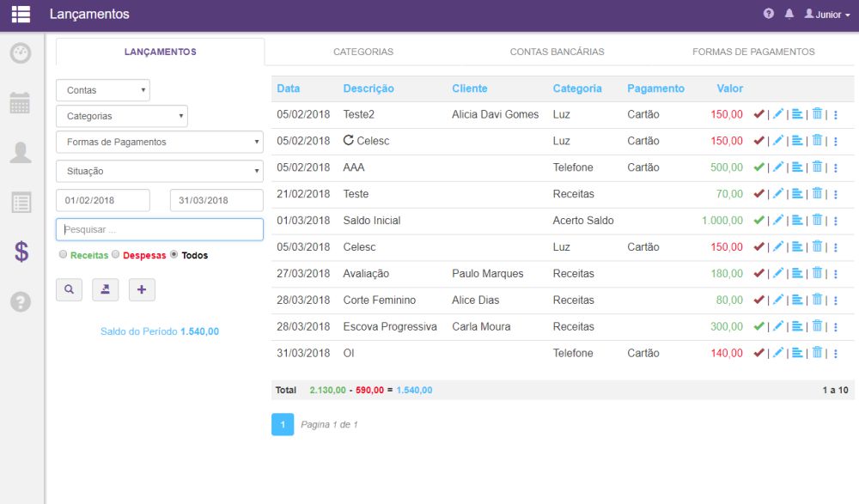The height and width of the screenshot is (504, 859).
Task: Sort by the Descrição column header
Action: (369, 88)
